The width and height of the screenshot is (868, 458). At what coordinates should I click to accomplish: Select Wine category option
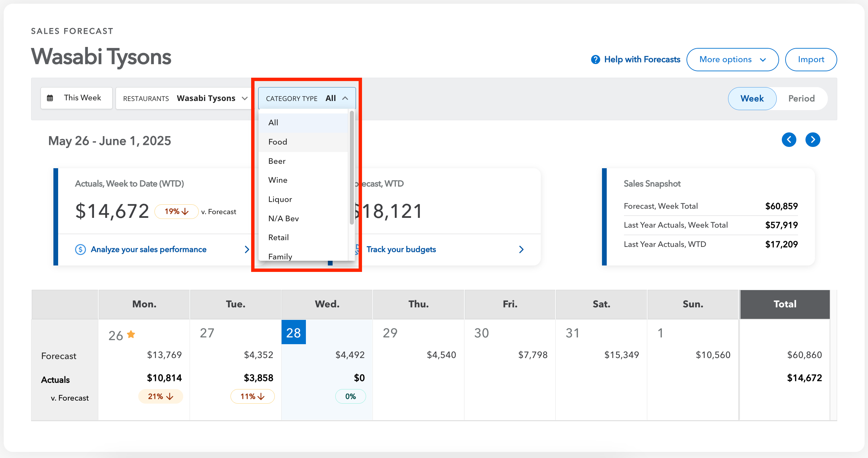(303, 180)
